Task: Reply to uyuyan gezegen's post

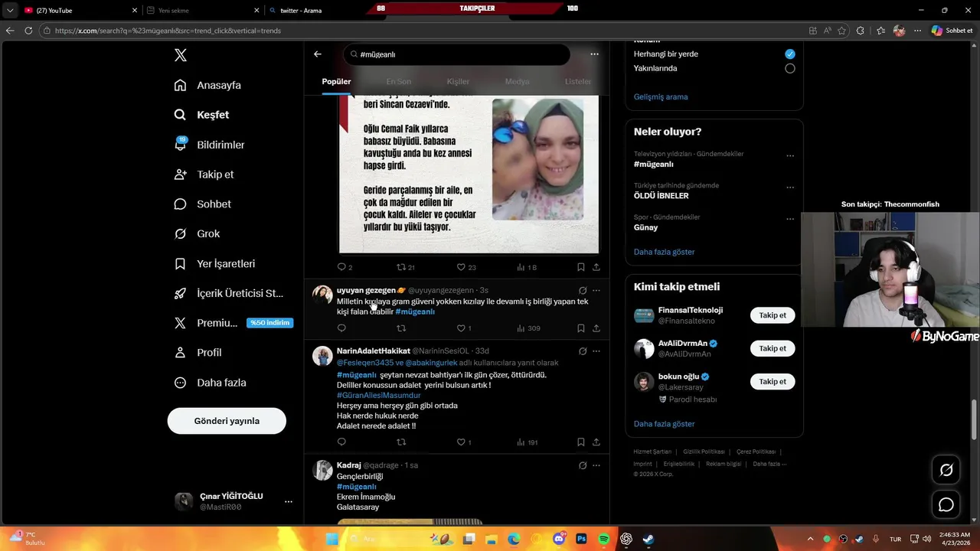Action: (x=341, y=328)
